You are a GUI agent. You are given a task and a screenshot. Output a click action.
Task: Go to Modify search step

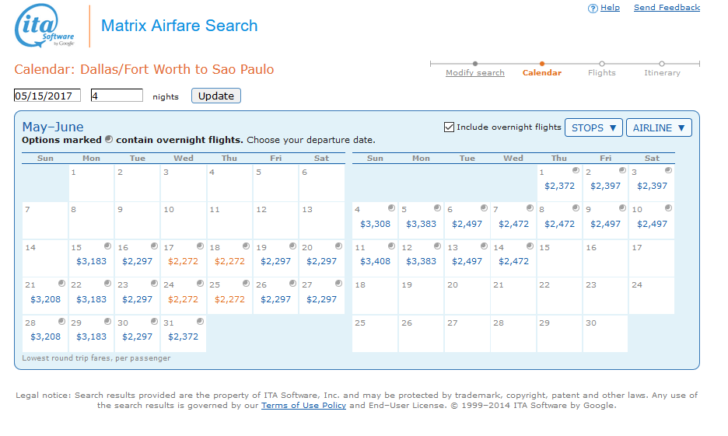click(475, 72)
